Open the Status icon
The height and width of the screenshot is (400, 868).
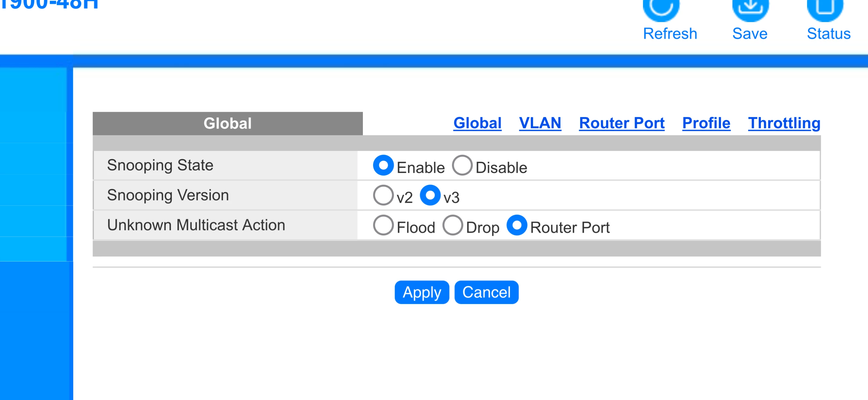[x=825, y=8]
